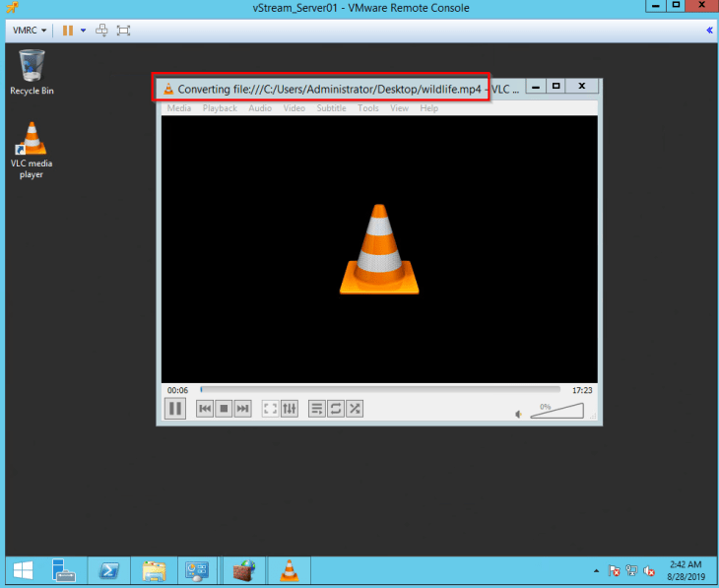Viewport: 719px width, 588px height.
Task: Open the Tools menu
Action: pos(367,108)
